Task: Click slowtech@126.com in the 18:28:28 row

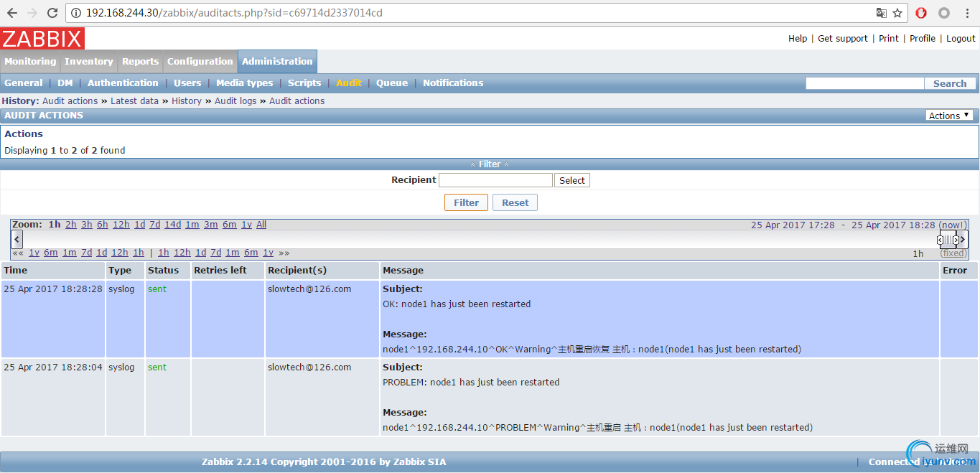Action: coord(309,289)
